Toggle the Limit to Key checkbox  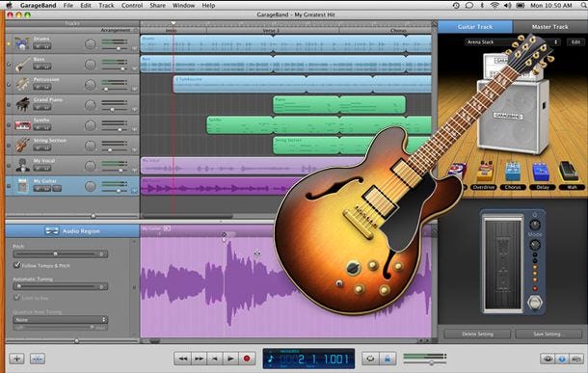click(x=16, y=297)
